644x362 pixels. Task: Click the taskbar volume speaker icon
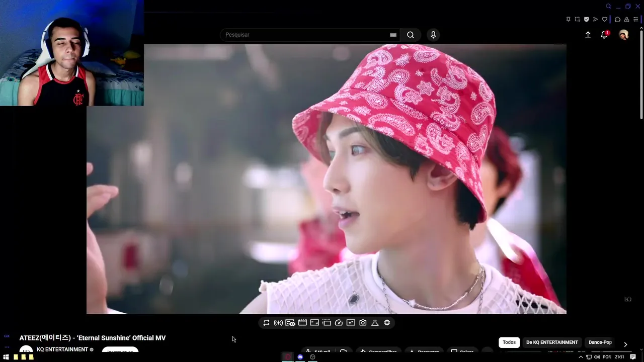click(x=597, y=357)
